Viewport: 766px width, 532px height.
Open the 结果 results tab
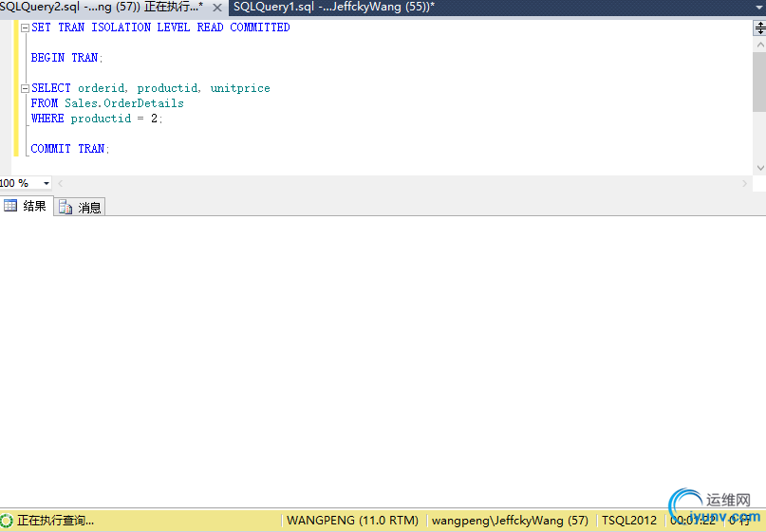click(27, 206)
